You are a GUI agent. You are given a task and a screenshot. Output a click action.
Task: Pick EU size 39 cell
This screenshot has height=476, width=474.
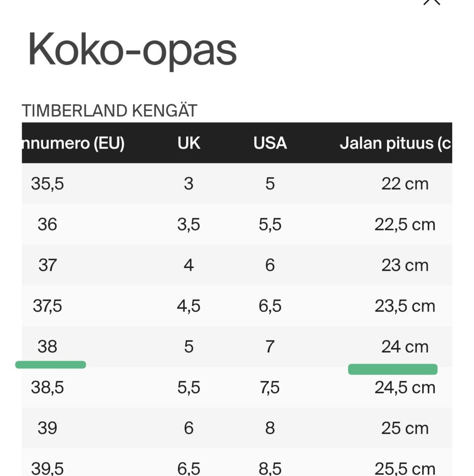tap(47, 428)
